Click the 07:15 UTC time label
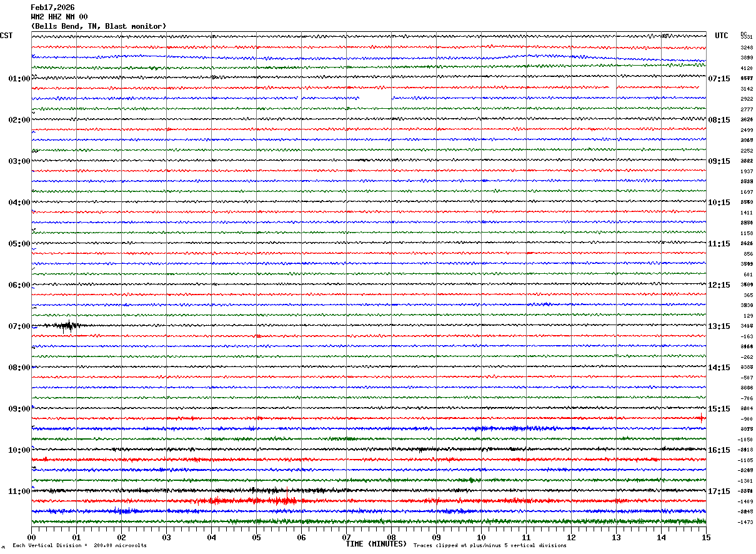This screenshot has height=554, width=756. coord(719,79)
